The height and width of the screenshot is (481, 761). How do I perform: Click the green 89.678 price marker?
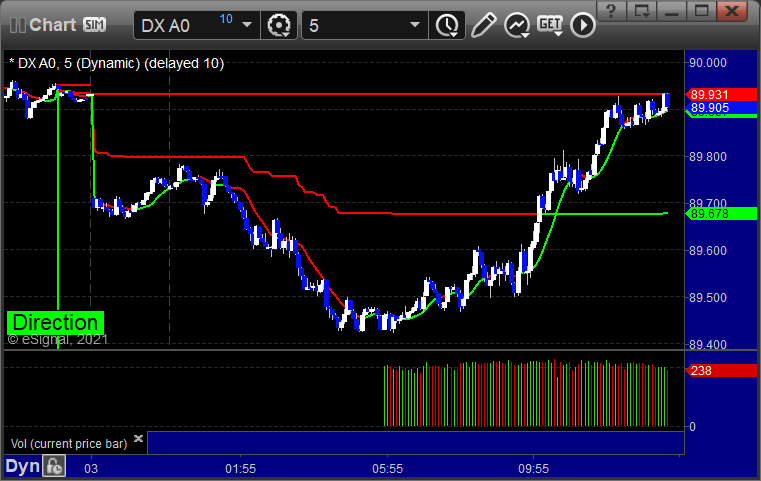721,214
